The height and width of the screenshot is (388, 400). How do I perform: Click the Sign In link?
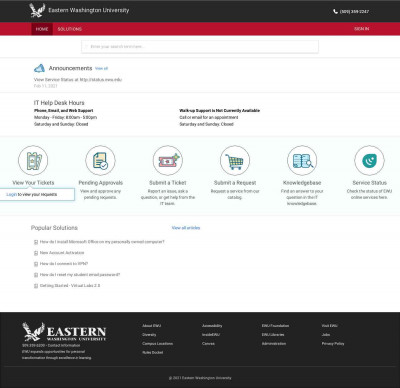[x=362, y=29]
